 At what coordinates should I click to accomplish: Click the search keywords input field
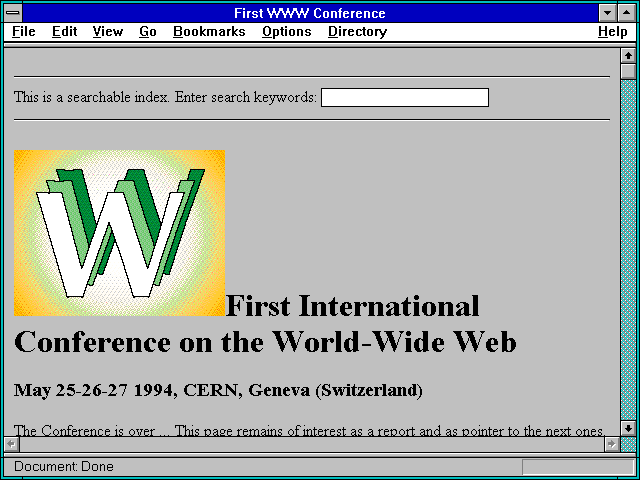[405, 98]
